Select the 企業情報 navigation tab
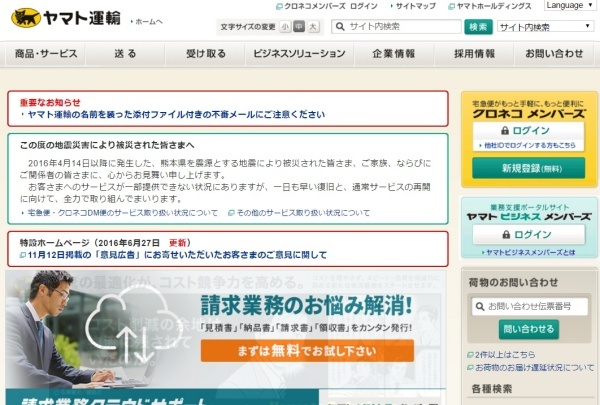Viewport: 600px width, 405px height. click(x=393, y=54)
